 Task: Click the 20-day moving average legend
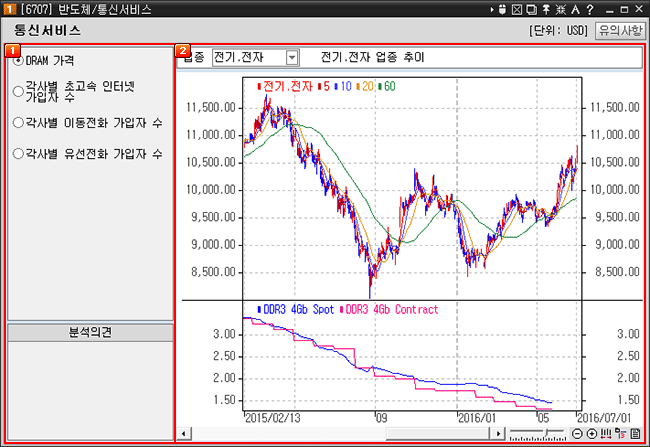click(x=365, y=87)
